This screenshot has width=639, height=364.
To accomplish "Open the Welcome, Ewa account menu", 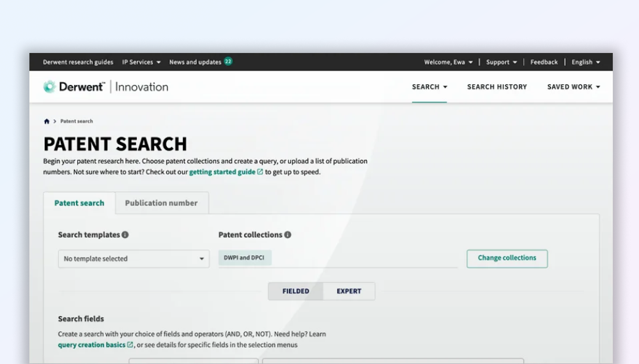I will pos(448,62).
